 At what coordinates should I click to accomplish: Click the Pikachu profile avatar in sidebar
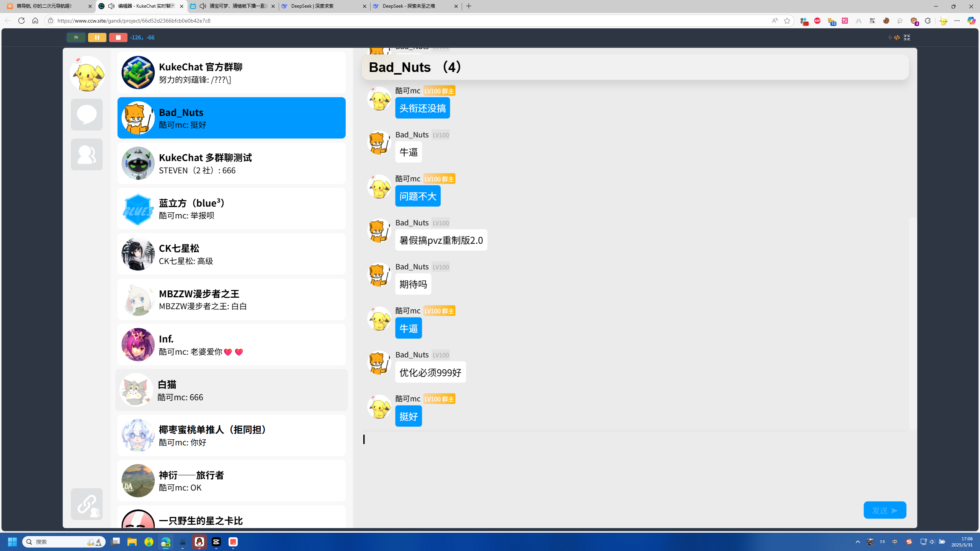(87, 73)
